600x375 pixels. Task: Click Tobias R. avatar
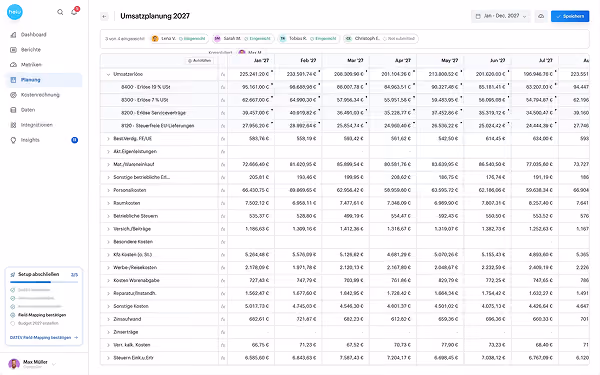283,39
